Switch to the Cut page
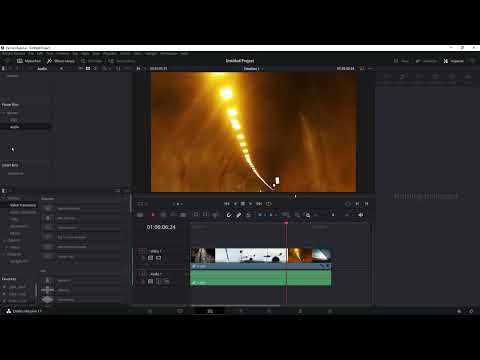 point(180,311)
